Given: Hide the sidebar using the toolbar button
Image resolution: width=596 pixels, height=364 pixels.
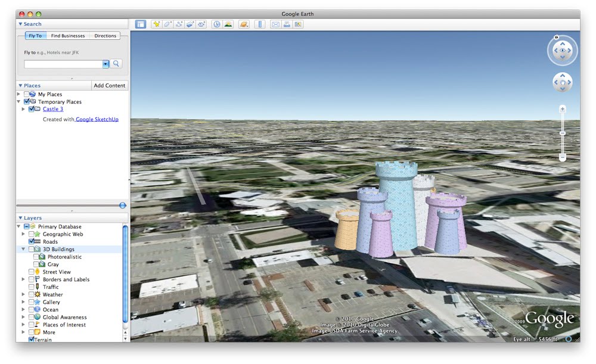Looking at the screenshot, I should click(x=141, y=24).
